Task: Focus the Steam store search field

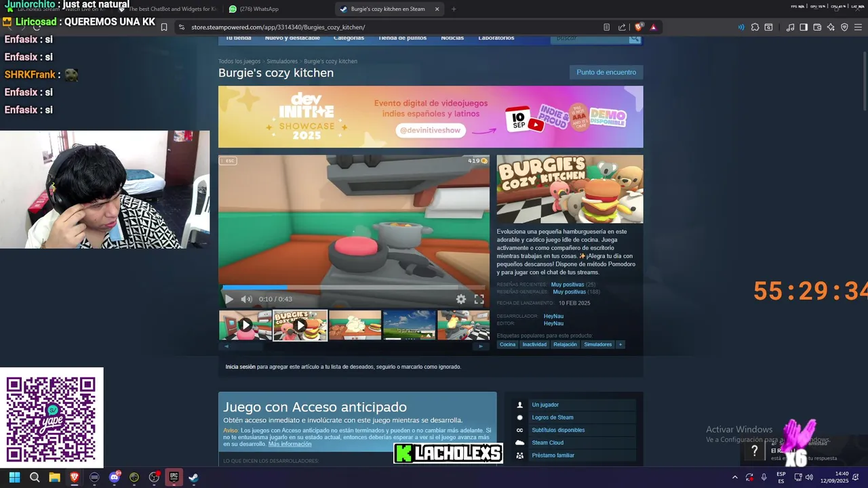Action: 589,39
